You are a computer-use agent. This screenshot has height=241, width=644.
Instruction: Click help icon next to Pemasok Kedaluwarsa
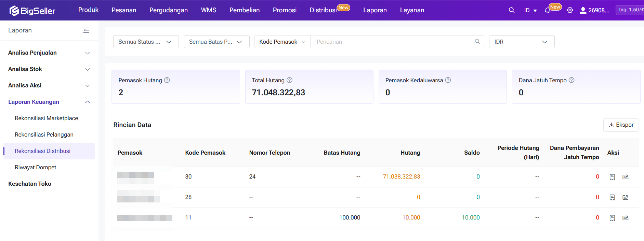448,80
